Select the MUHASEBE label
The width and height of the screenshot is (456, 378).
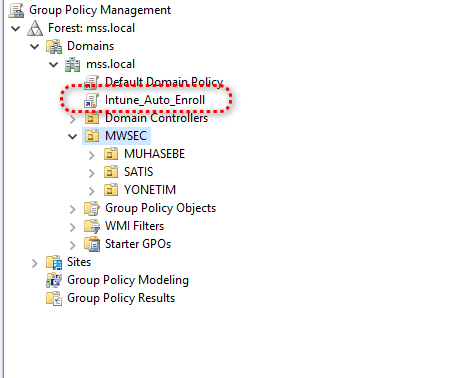154,154
